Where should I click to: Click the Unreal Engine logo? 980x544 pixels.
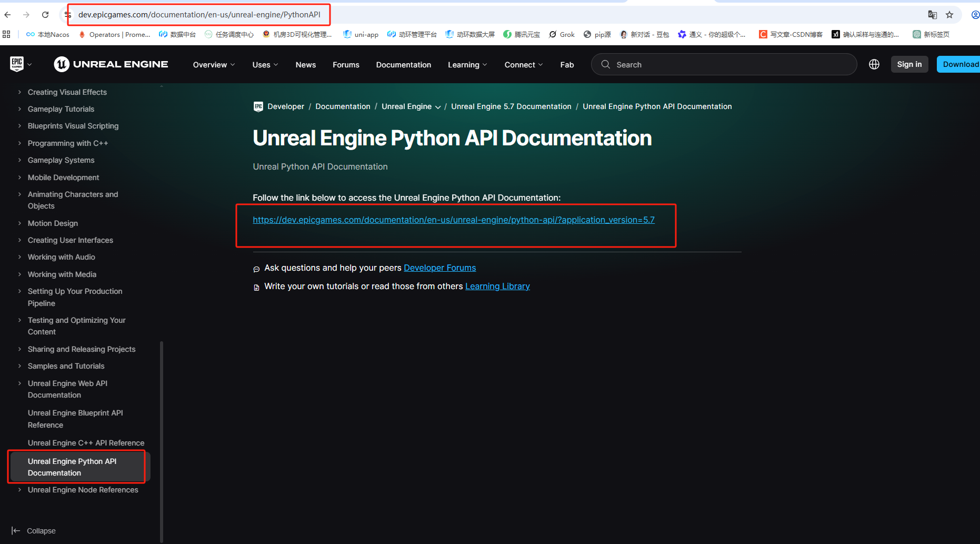tap(111, 64)
